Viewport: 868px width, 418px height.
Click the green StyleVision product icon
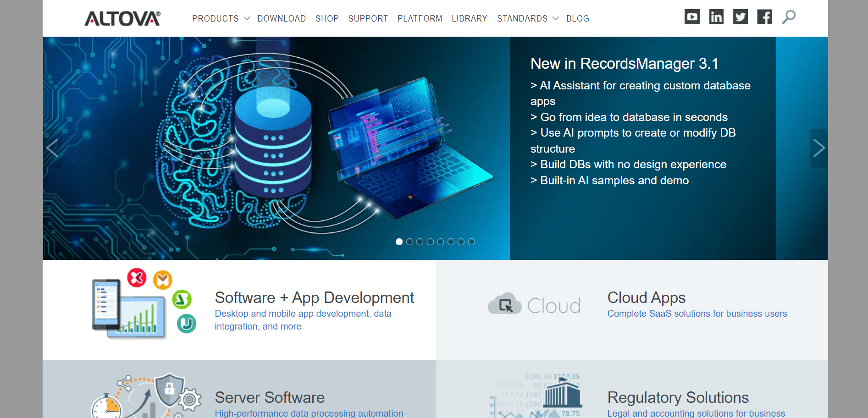coord(182,300)
